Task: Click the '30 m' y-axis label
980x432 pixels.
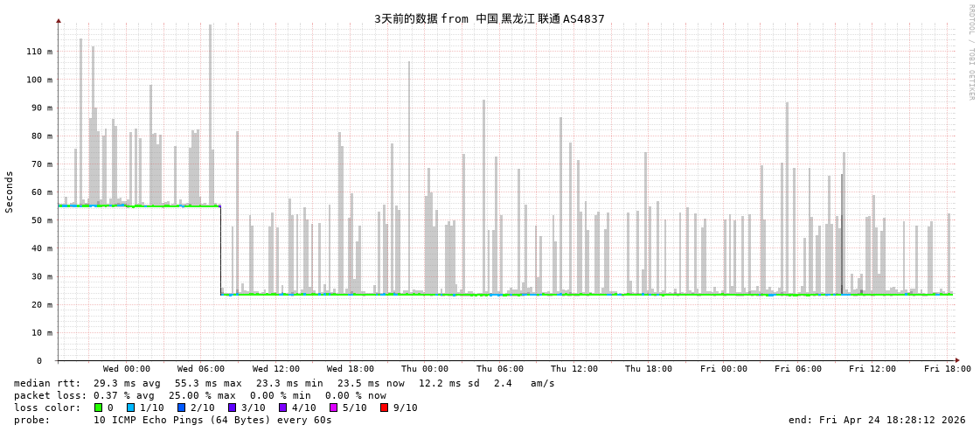Action: point(43,276)
